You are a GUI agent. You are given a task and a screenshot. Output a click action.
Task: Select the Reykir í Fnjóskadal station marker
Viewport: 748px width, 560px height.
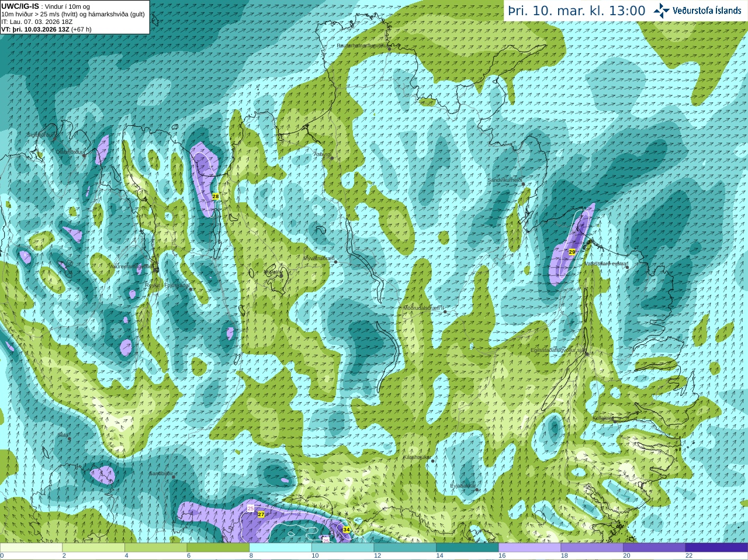coord(191,289)
